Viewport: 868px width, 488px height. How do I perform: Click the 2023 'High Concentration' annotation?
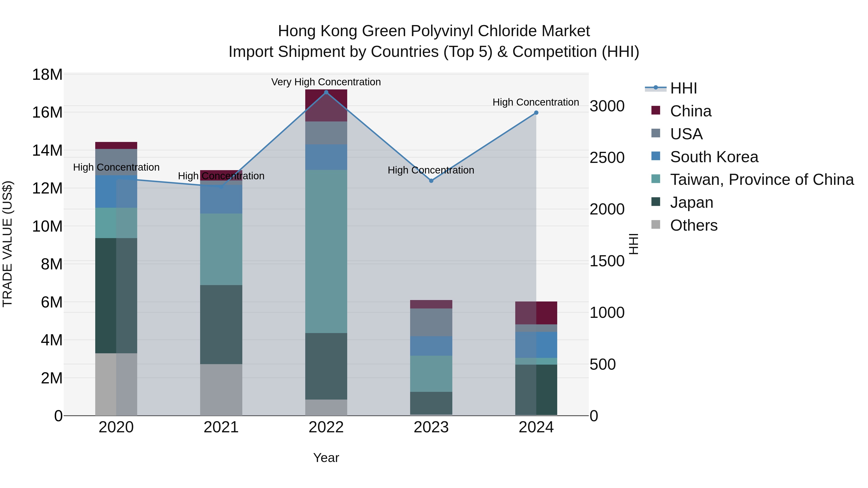point(431,170)
